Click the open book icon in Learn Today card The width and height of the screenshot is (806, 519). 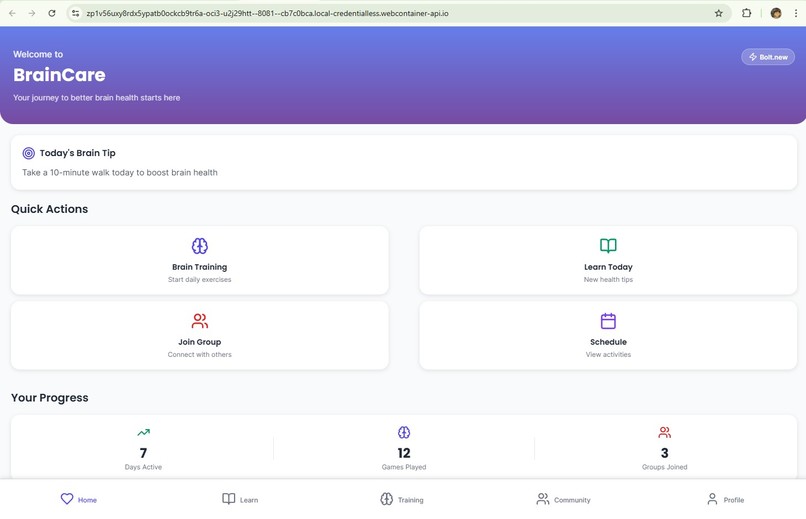608,246
